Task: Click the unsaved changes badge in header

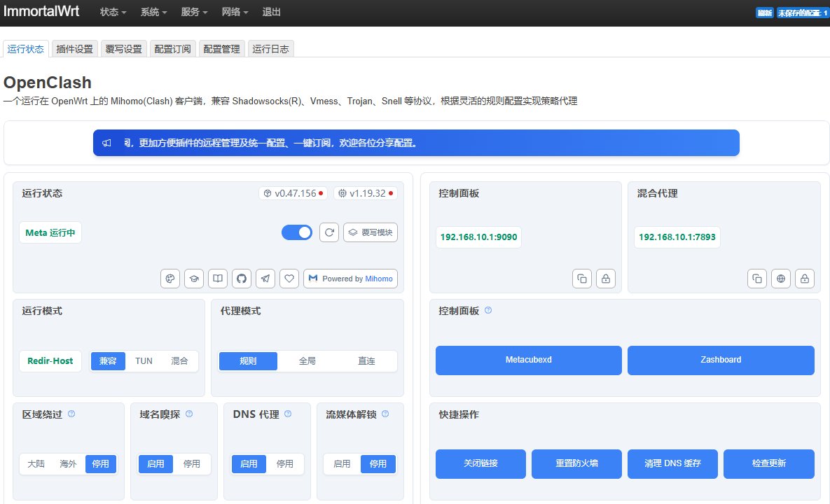Action: point(803,13)
